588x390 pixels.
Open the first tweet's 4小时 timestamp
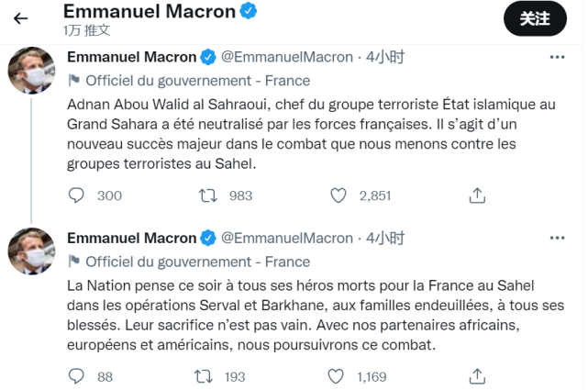385,57
